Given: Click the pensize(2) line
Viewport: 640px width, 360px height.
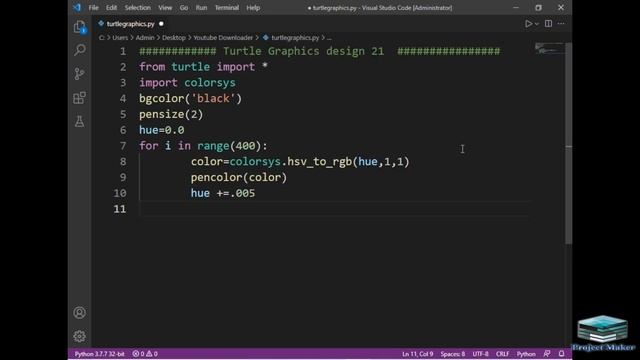Looking at the screenshot, I should [171, 114].
